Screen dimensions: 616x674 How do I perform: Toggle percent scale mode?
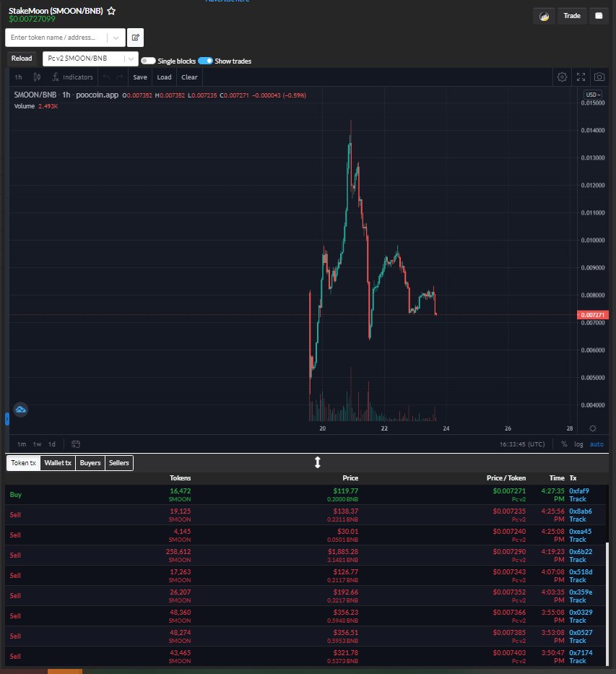pos(564,444)
